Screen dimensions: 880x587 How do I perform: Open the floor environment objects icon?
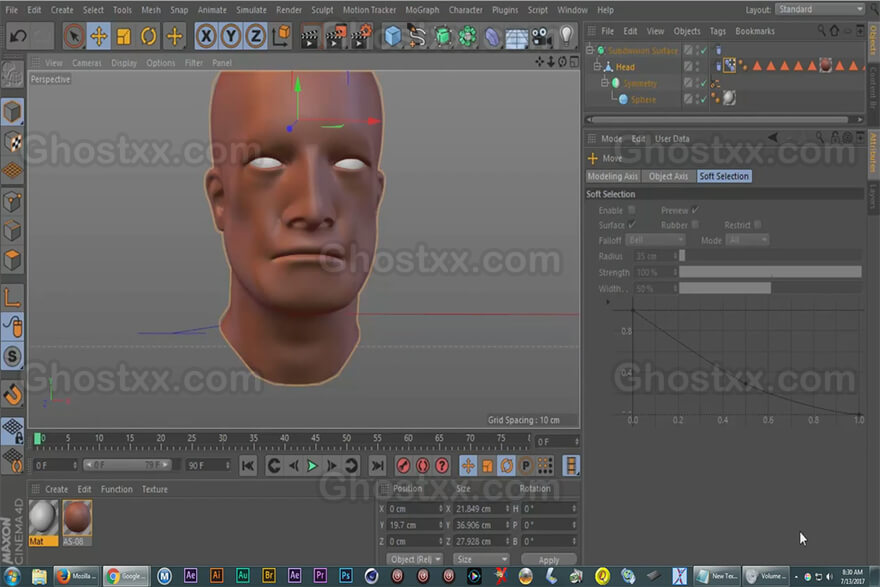(x=516, y=37)
